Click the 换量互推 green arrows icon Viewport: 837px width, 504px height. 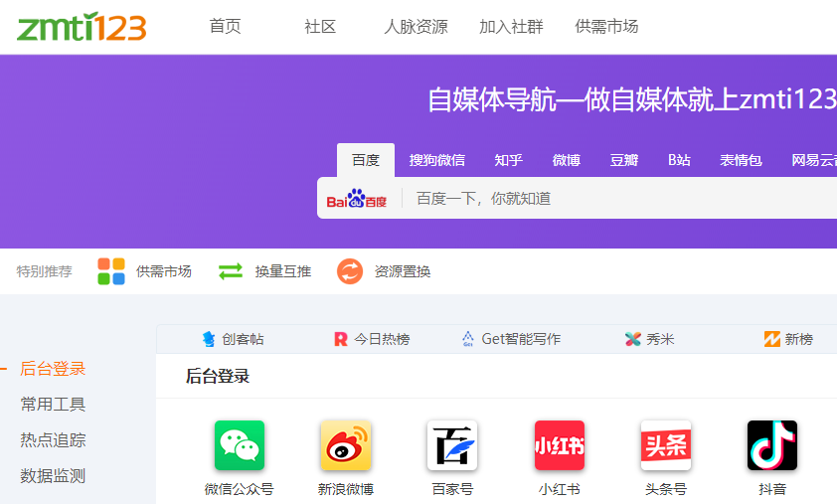point(231,271)
